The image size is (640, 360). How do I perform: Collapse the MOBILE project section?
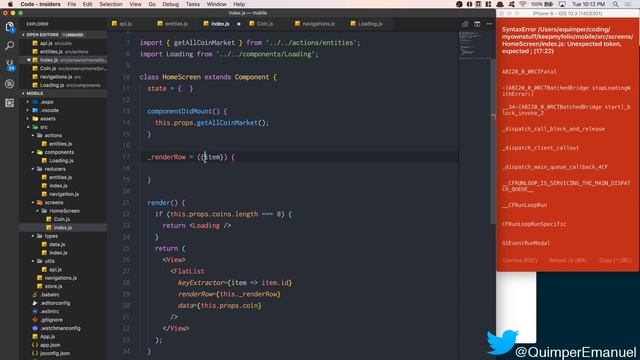[x=23, y=93]
